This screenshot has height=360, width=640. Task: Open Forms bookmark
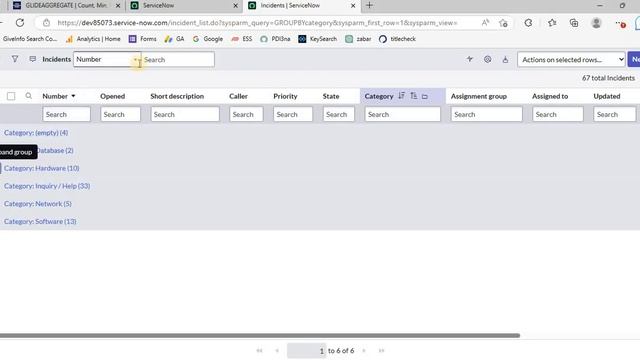[143, 39]
